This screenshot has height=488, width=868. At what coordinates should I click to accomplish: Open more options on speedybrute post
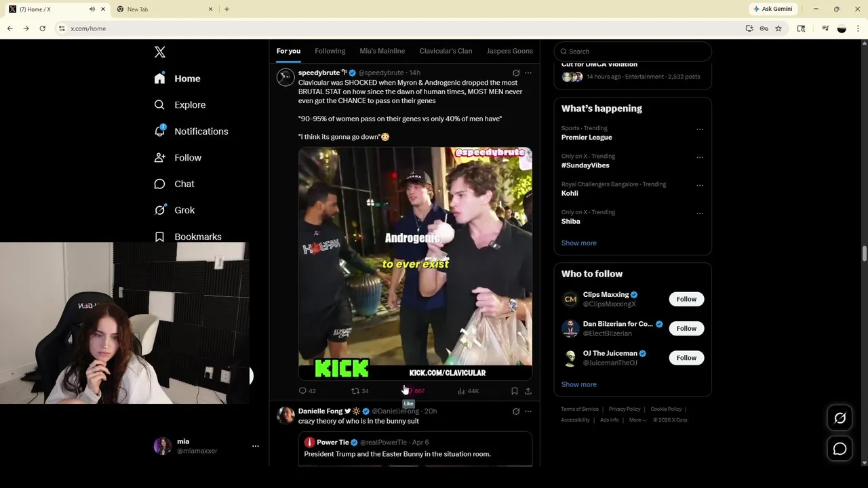[x=528, y=73]
